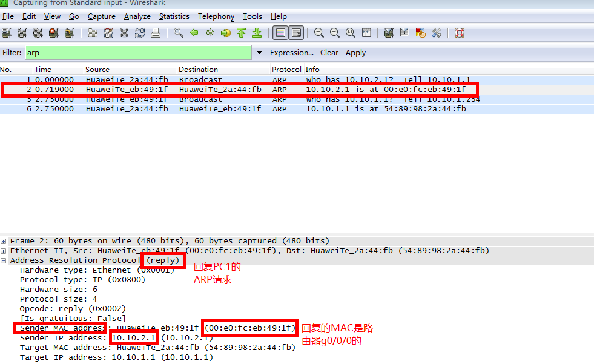Open the Edit Capture Filter dialog

(388, 33)
